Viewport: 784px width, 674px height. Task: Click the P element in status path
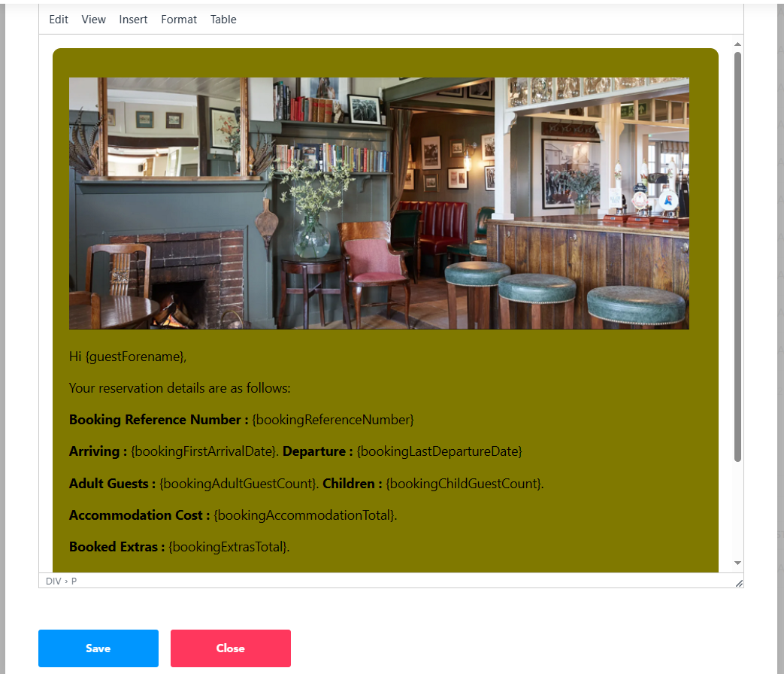click(x=74, y=581)
